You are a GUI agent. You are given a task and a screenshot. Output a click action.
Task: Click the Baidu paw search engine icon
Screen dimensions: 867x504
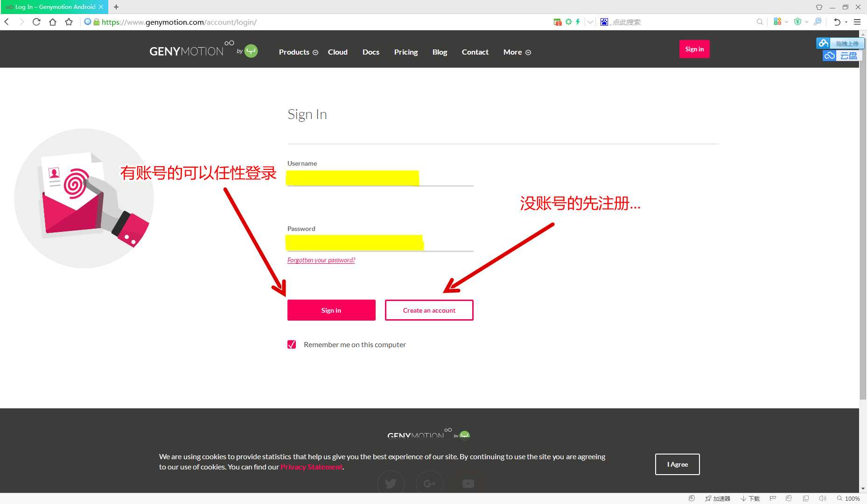coord(604,22)
